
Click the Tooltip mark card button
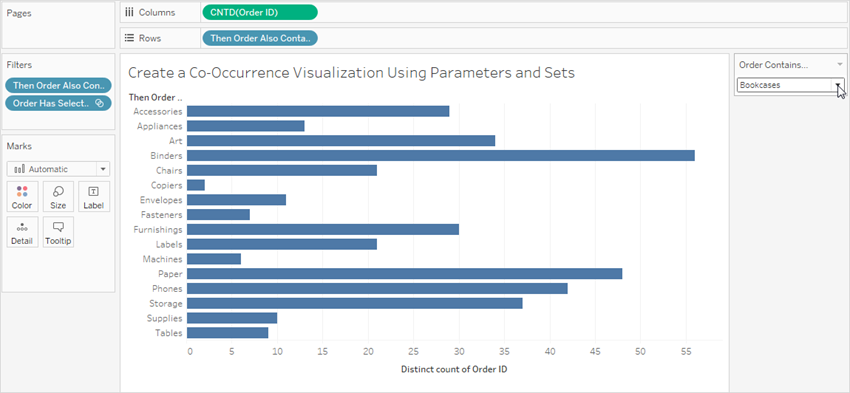point(58,232)
